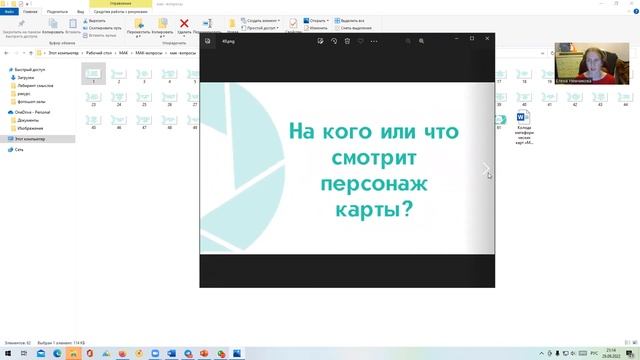Viewport: 640px width, 360px height.
Task: Go to next image with right arrow
Action: tap(486, 168)
